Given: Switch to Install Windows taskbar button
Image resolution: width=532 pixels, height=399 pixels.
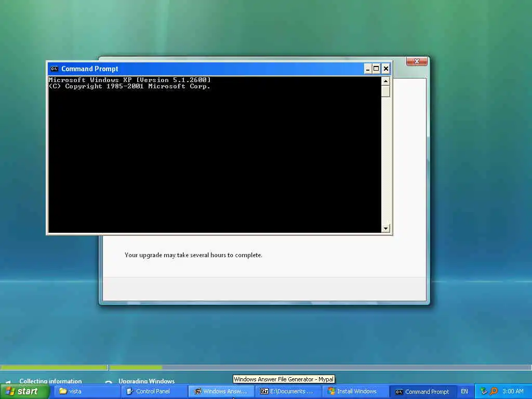Looking at the screenshot, I should (354, 391).
